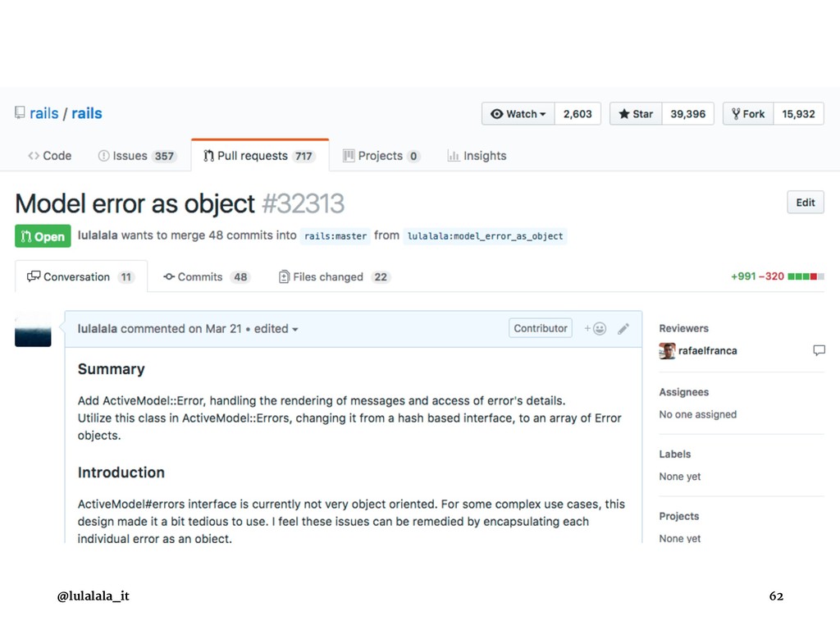This screenshot has width=840, height=630.
Task: Click the star icon on Star button
Action: (x=624, y=113)
